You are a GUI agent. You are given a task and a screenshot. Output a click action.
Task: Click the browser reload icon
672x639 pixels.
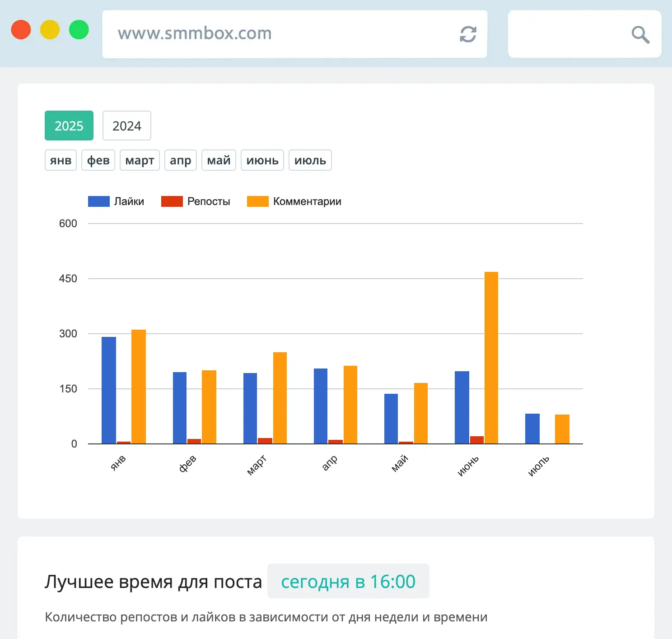tap(468, 34)
